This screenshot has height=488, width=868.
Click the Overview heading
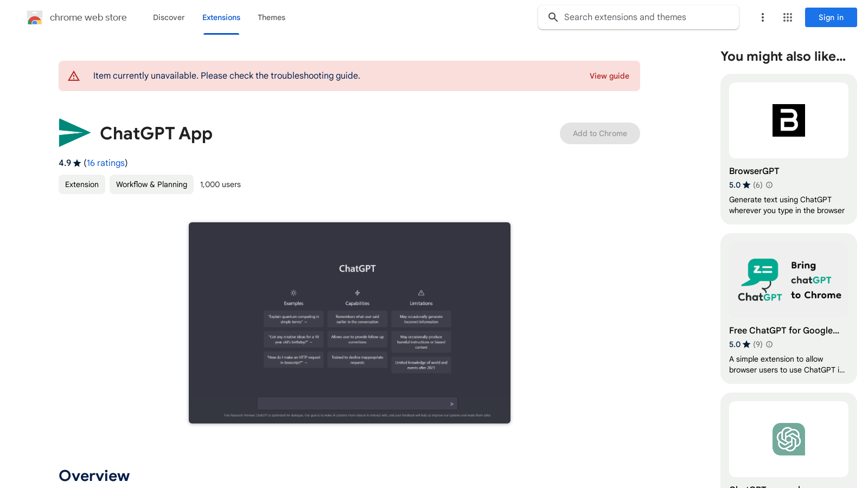coord(94,476)
